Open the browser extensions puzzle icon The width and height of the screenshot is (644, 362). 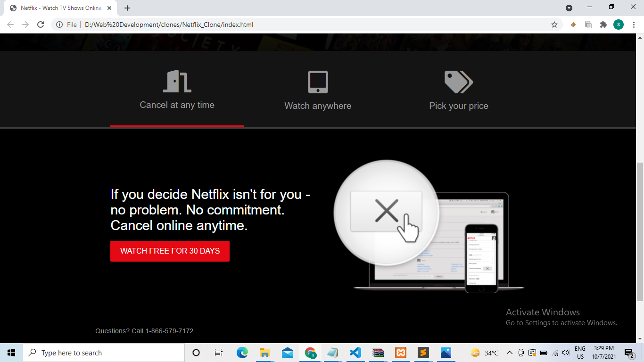point(603,24)
